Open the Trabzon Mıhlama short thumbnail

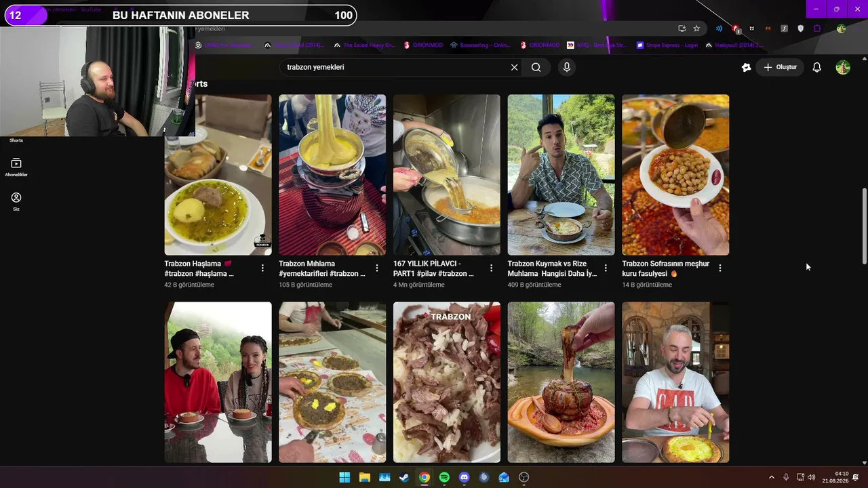pyautogui.click(x=332, y=175)
